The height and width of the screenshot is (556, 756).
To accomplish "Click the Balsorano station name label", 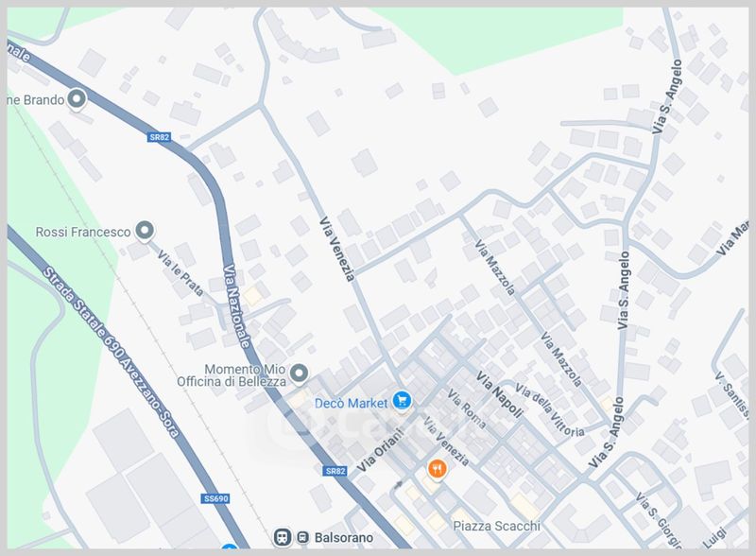I will [x=344, y=538].
